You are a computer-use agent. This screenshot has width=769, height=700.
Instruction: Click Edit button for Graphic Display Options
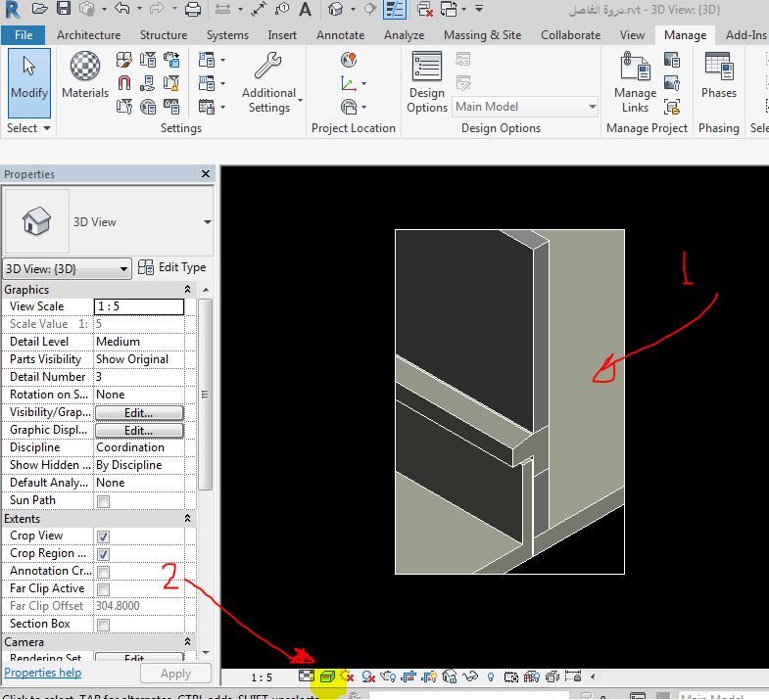(x=139, y=431)
